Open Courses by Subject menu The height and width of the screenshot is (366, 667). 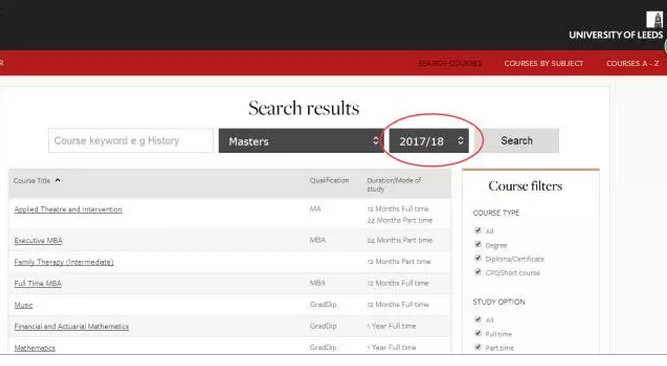(544, 63)
